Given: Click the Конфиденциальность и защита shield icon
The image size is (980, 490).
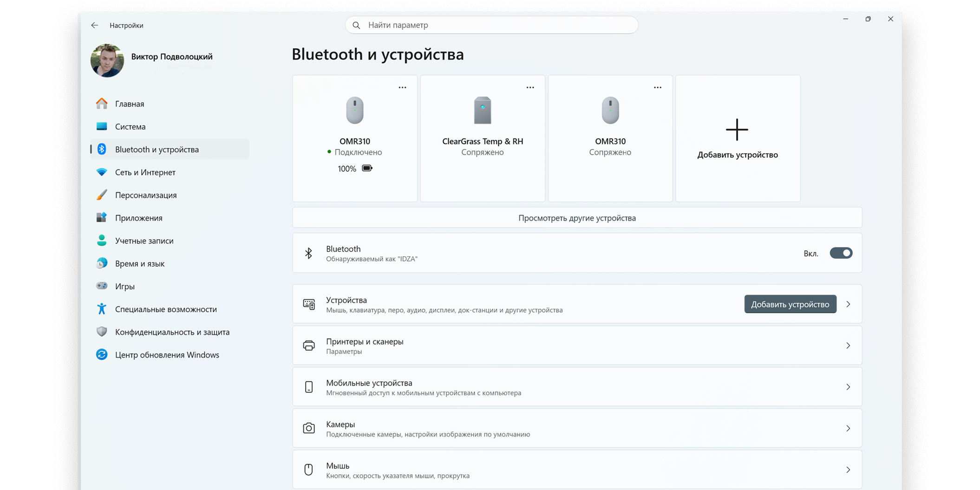Looking at the screenshot, I should [x=102, y=332].
